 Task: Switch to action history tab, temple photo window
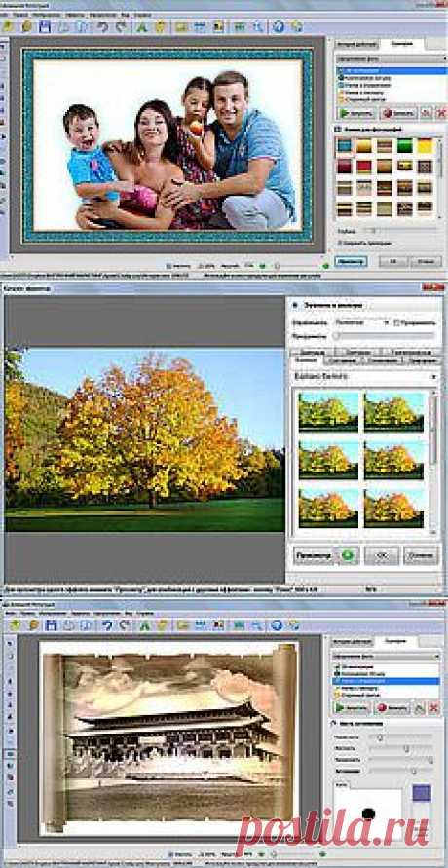click(353, 641)
